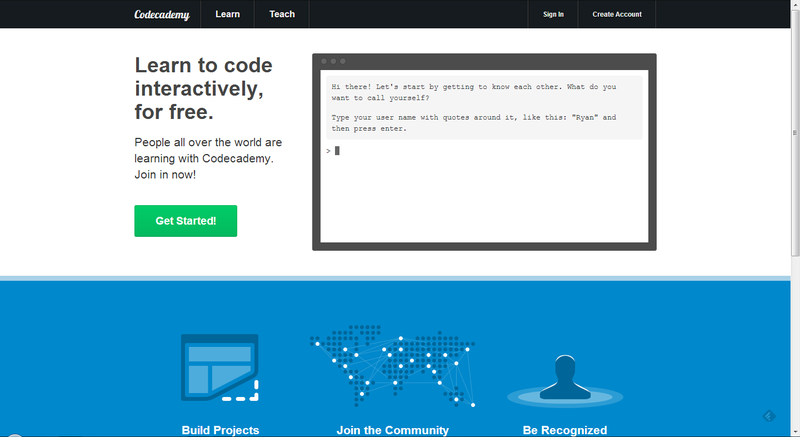Click the 'Learn to code interactively' headline
The height and width of the screenshot is (437, 800).
[204, 88]
